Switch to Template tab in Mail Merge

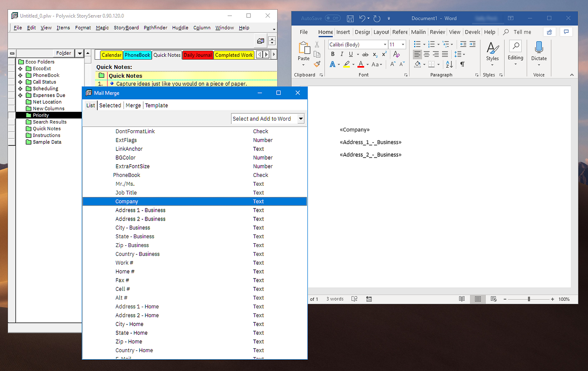(x=156, y=105)
